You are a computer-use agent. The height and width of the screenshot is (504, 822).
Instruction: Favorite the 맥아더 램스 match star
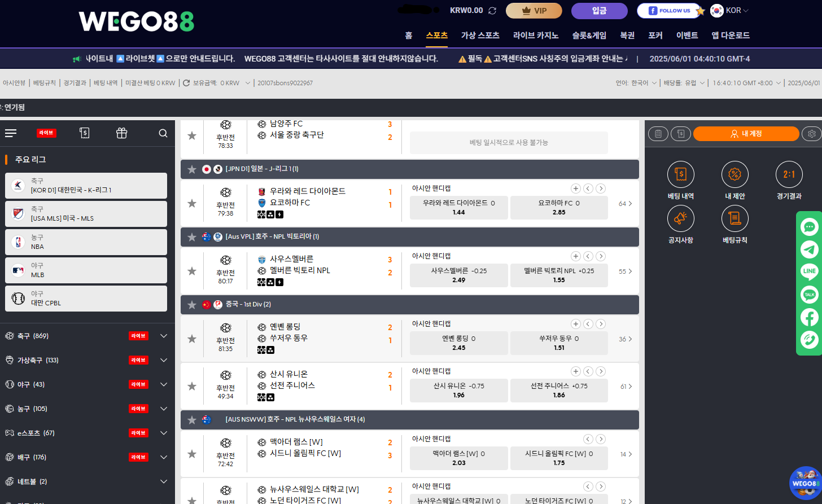[x=192, y=454]
